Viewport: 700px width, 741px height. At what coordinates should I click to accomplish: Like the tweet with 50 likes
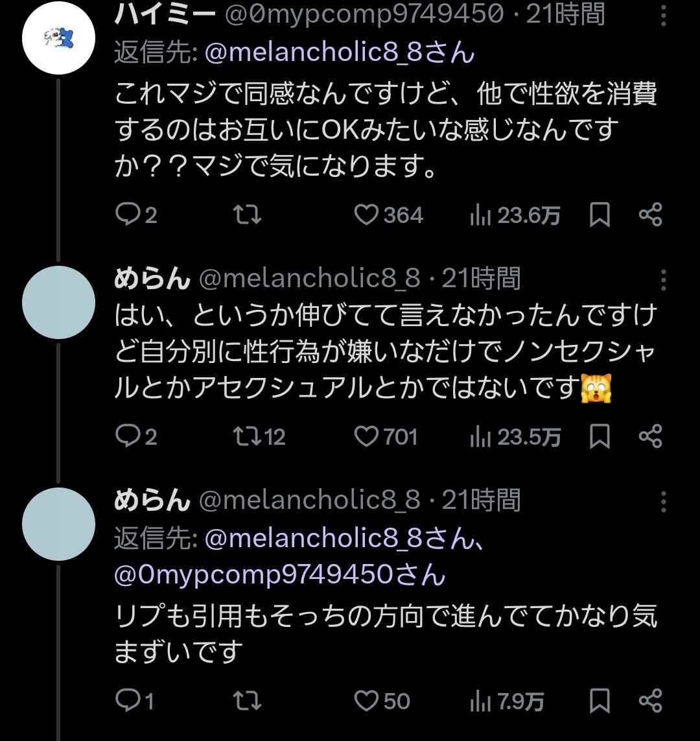click(x=367, y=700)
